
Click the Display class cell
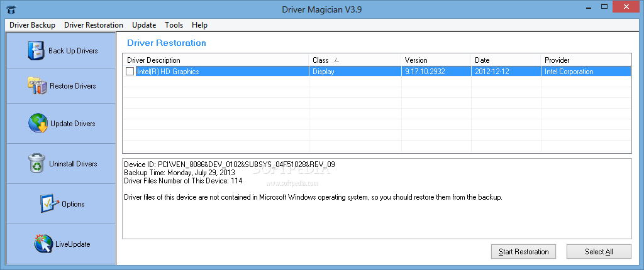coord(355,72)
